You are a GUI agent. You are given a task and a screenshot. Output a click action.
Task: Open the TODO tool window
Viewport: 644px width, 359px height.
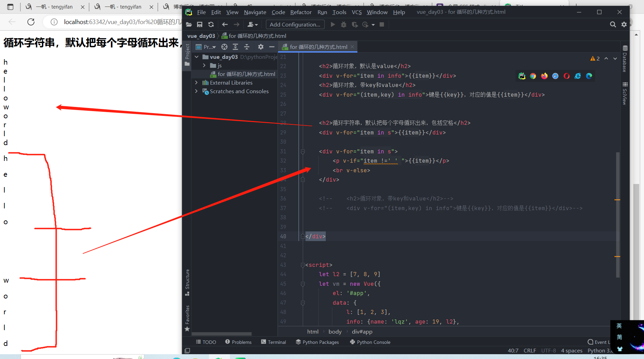[x=206, y=342]
